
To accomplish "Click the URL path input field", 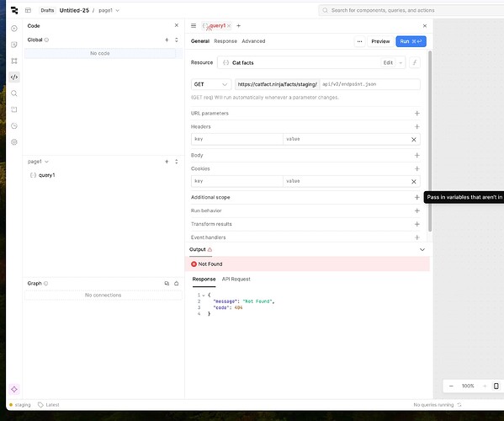I will (x=370, y=84).
